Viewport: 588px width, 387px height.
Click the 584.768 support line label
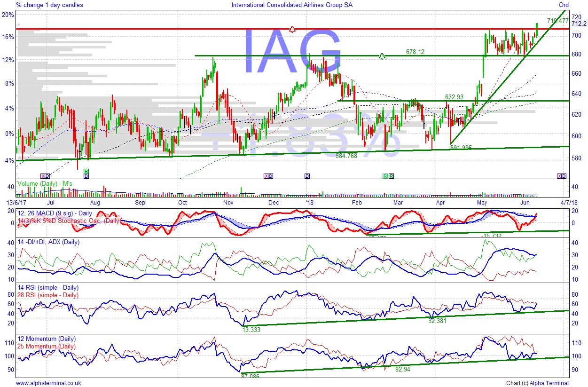tap(346, 155)
